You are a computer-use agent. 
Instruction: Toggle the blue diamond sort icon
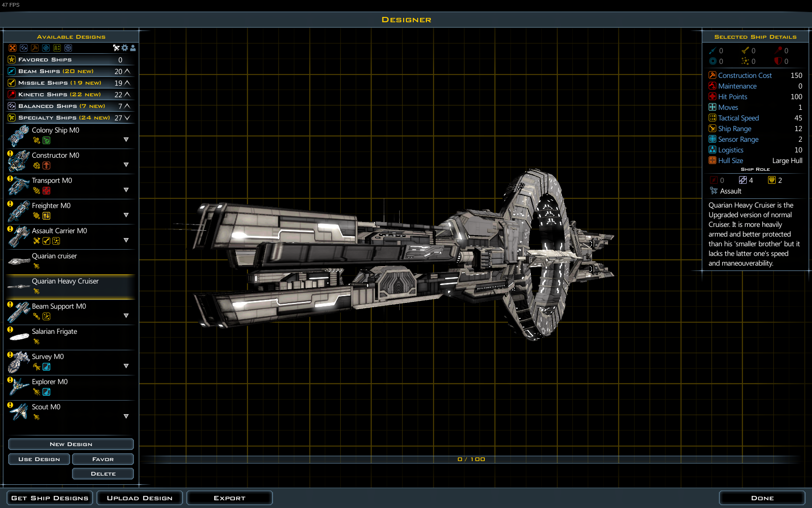click(46, 48)
